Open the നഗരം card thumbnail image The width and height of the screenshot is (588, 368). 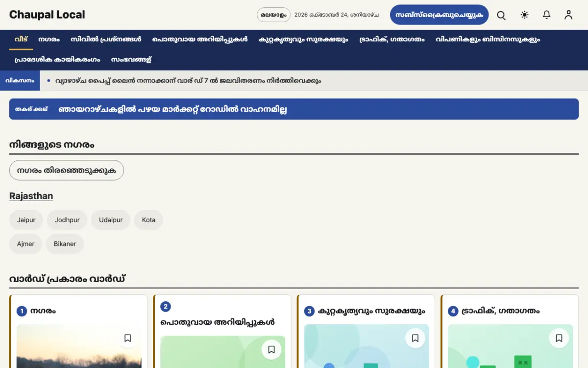[x=79, y=346]
